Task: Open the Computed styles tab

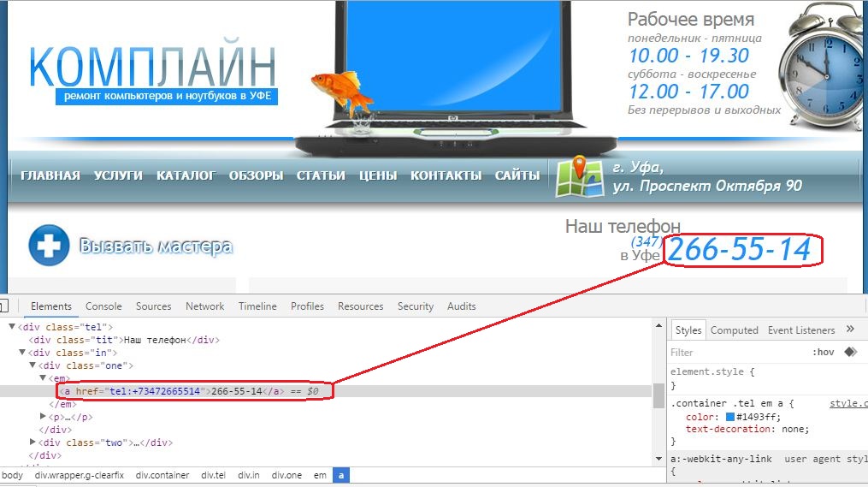Action: tap(734, 330)
